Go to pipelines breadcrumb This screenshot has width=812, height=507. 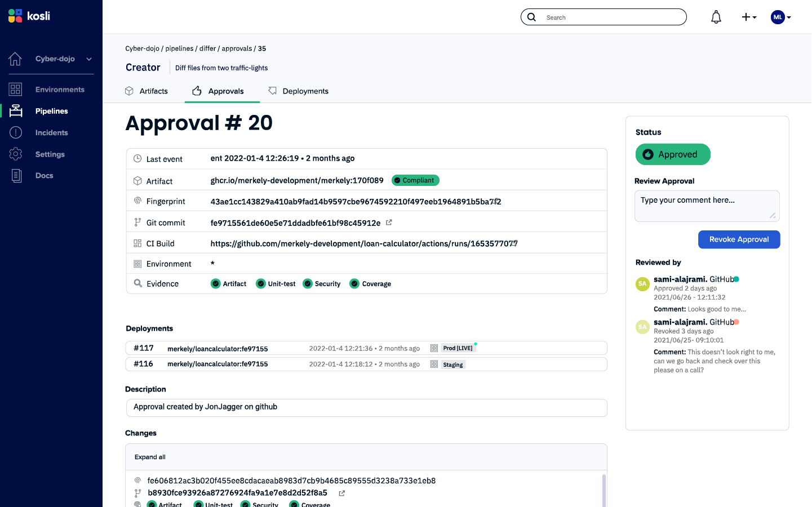click(x=179, y=48)
